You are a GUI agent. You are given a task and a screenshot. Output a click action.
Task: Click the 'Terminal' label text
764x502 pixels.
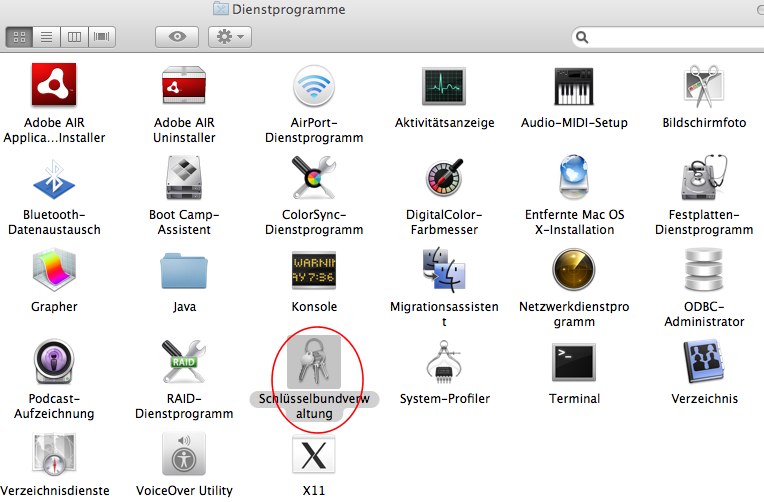pyautogui.click(x=574, y=399)
